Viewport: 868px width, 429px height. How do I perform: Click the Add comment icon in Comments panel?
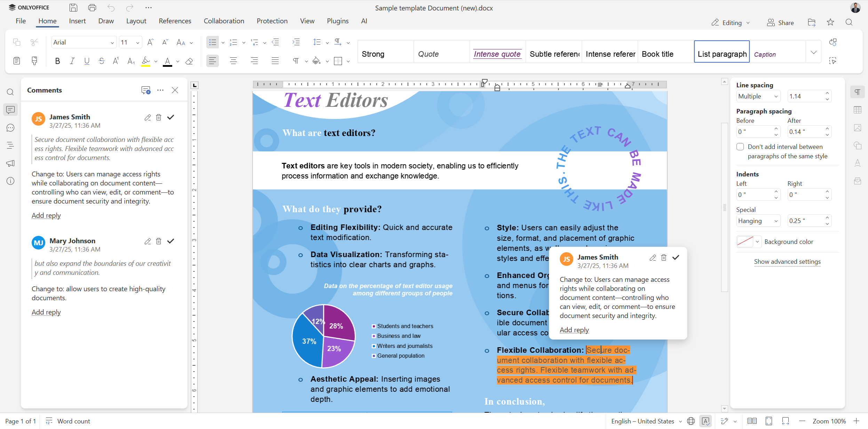point(146,90)
